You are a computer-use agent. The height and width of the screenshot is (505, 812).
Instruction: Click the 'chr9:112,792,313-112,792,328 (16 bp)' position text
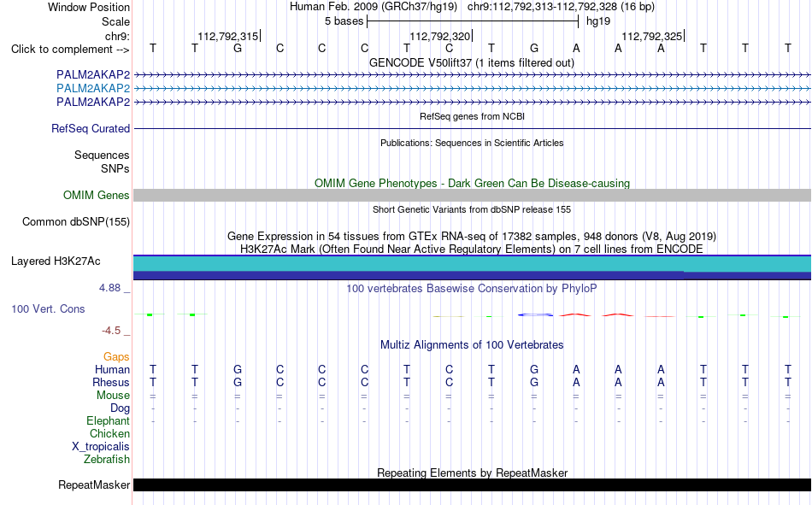click(x=561, y=7)
